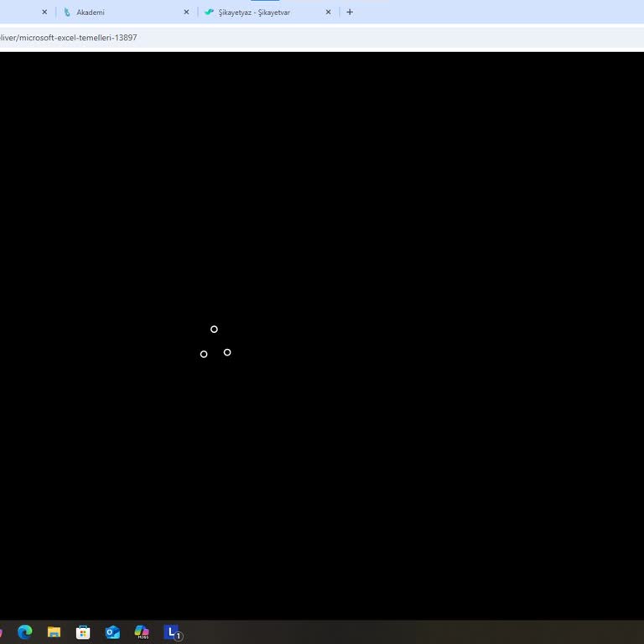This screenshot has height=644, width=644.
Task: Open File Explorer from the taskbar
Action: coord(54,632)
